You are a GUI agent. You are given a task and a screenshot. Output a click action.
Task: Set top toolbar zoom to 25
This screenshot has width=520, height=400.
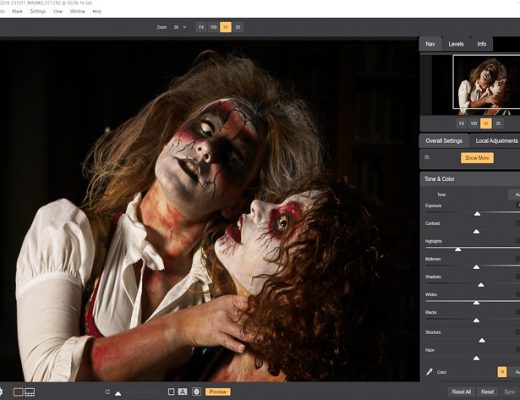tap(238, 27)
